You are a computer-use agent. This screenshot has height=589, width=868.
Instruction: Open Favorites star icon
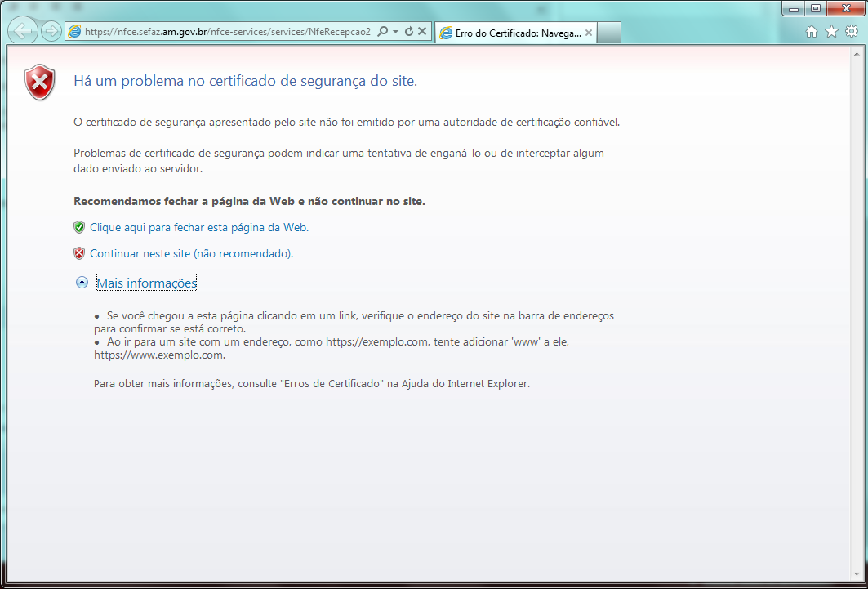pyautogui.click(x=831, y=32)
